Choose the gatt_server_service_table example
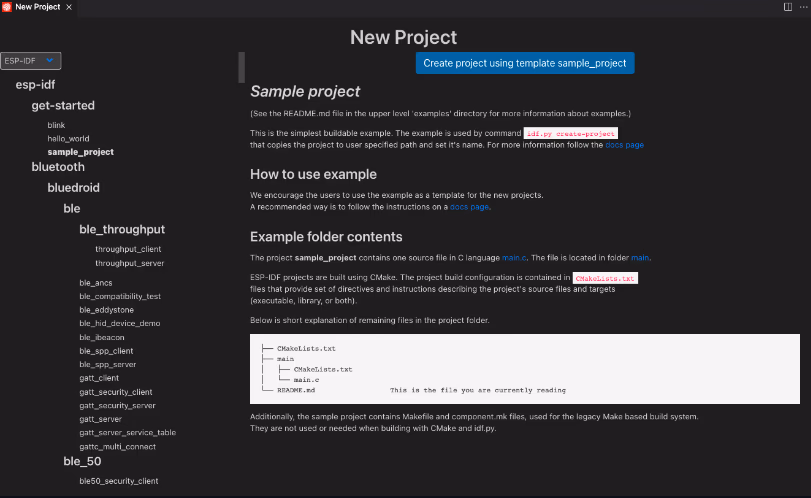The width and height of the screenshot is (811, 498). pyautogui.click(x=128, y=432)
